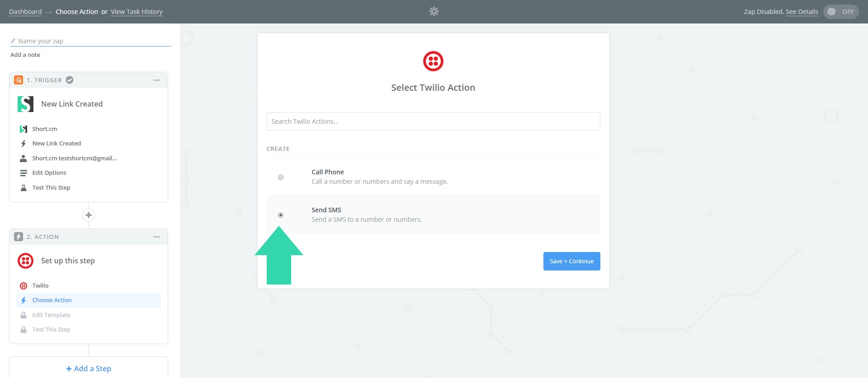Open the trigger step options menu
This screenshot has height=378, width=868.
pos(156,80)
